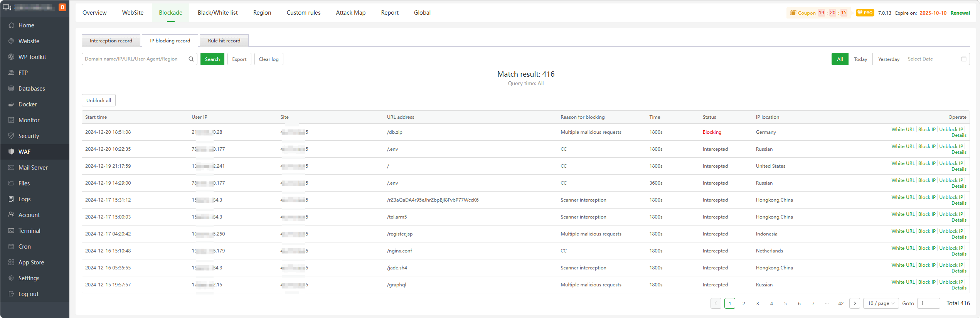Click the Mail Server envelope icon

coord(11,168)
